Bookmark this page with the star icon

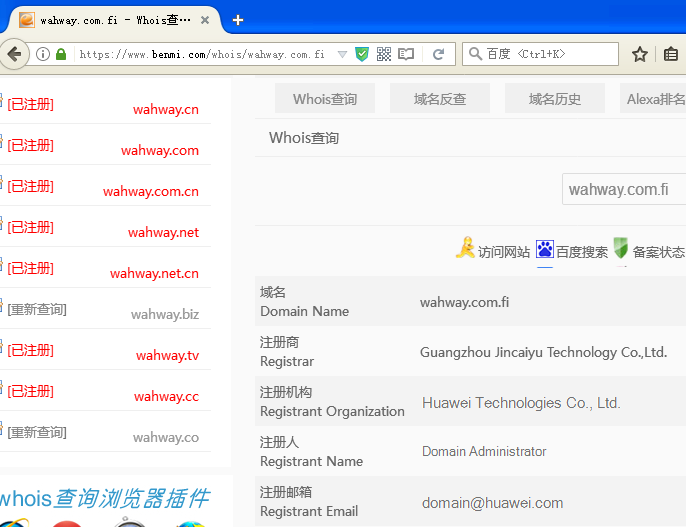click(640, 54)
